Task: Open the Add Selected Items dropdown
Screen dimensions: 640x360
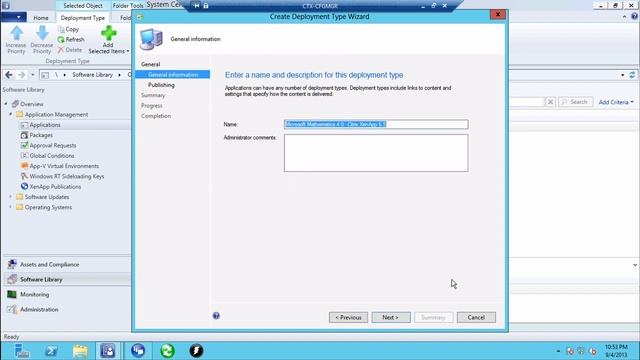Action: click(109, 40)
